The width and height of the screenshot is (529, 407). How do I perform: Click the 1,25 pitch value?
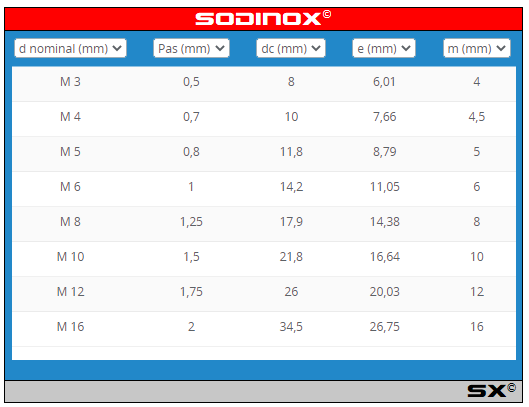(191, 222)
